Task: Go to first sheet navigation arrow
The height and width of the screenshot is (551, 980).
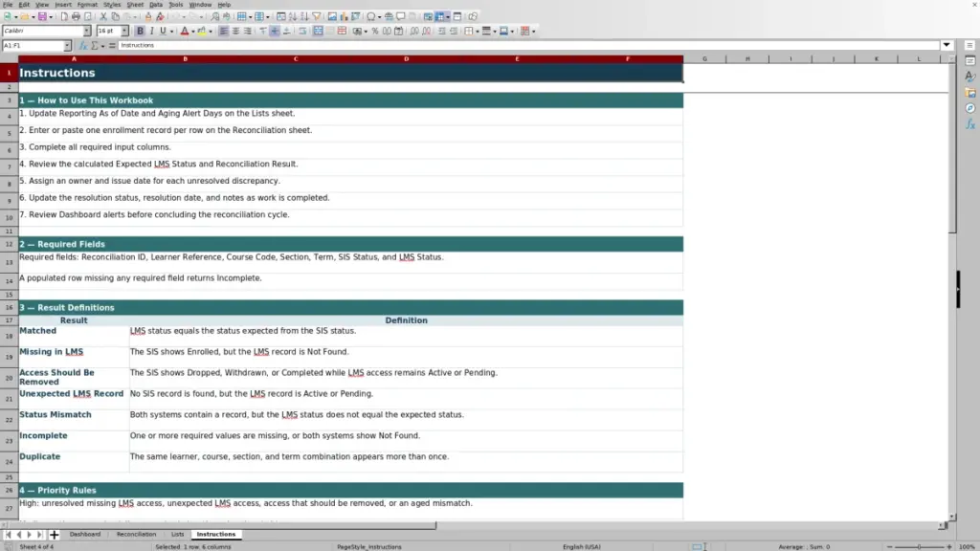Action: coord(8,534)
